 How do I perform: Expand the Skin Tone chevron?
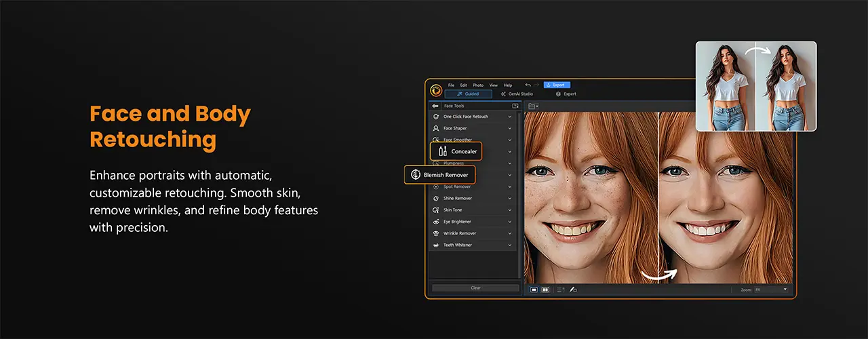510,210
